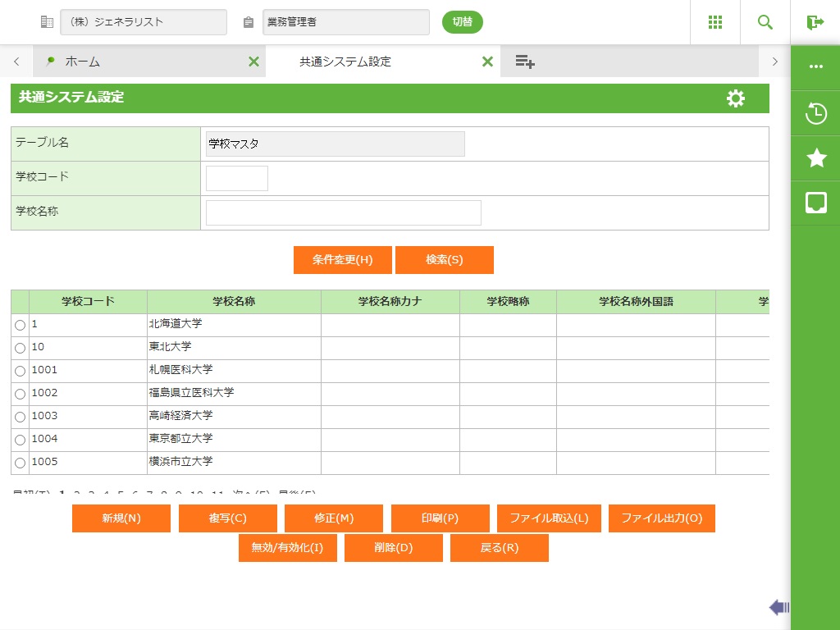Click the add new tab icon
The height and width of the screenshot is (630, 840).
[525, 62]
